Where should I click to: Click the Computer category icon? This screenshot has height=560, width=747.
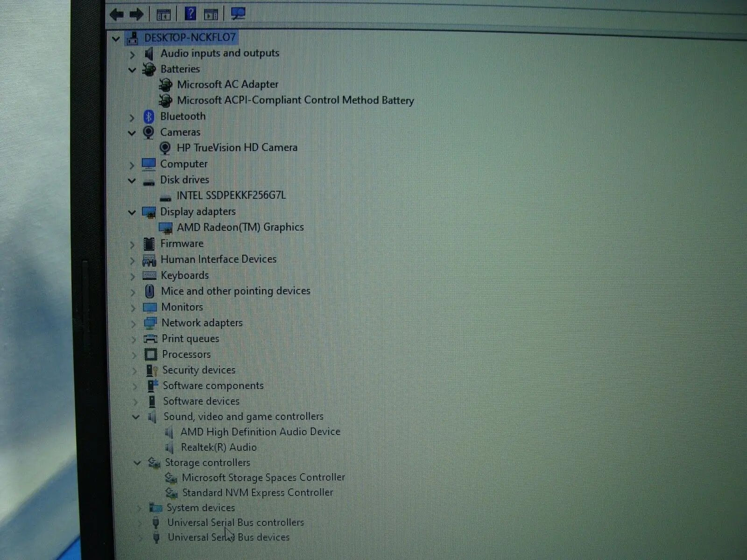(149, 164)
